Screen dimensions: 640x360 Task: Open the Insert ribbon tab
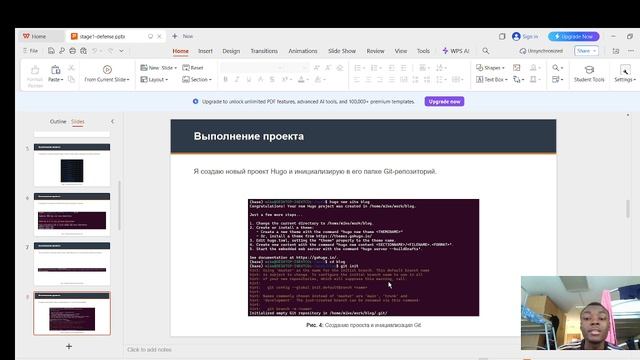tap(205, 51)
